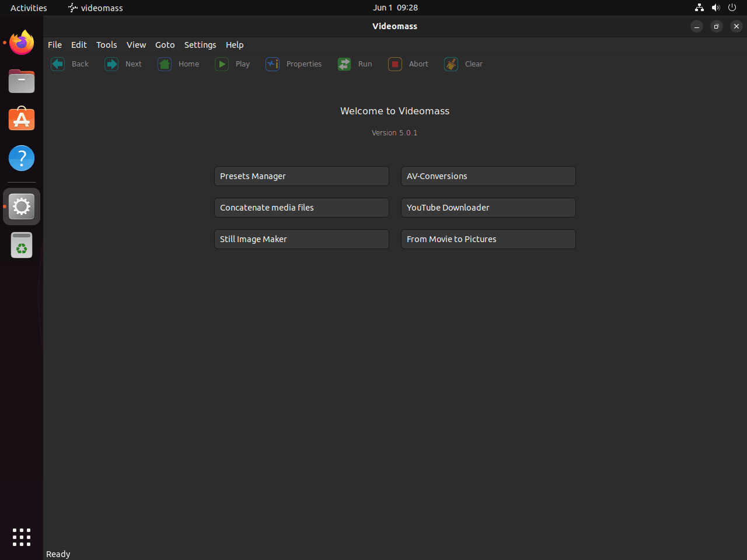Go to Home via house icon

click(165, 64)
